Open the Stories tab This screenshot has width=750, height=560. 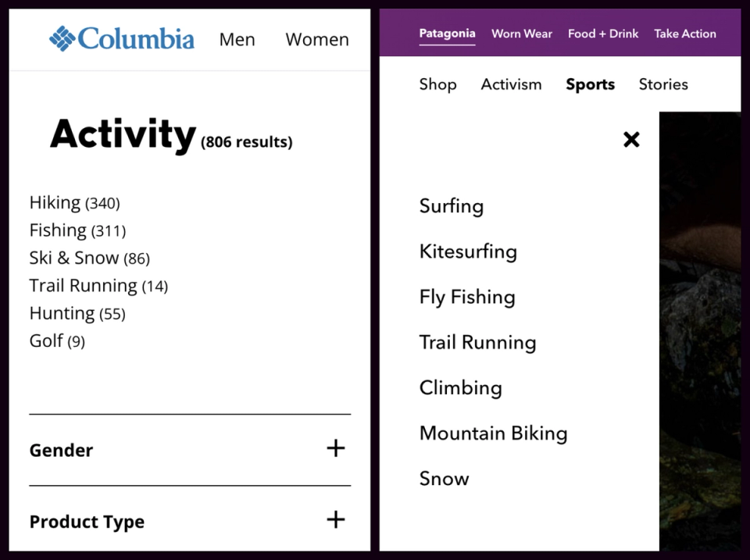(x=662, y=84)
